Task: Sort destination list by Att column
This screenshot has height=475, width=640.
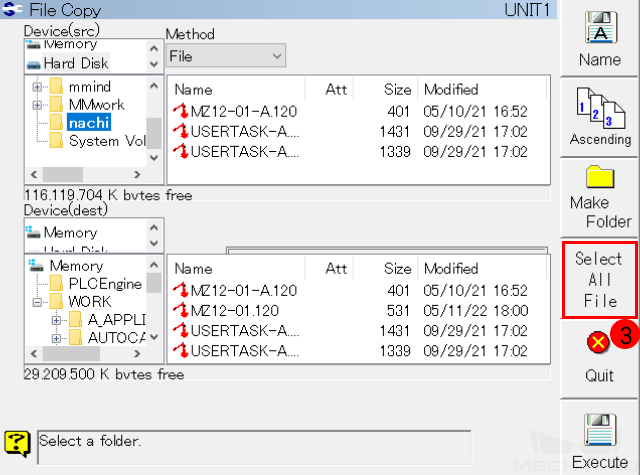Action: (329, 269)
